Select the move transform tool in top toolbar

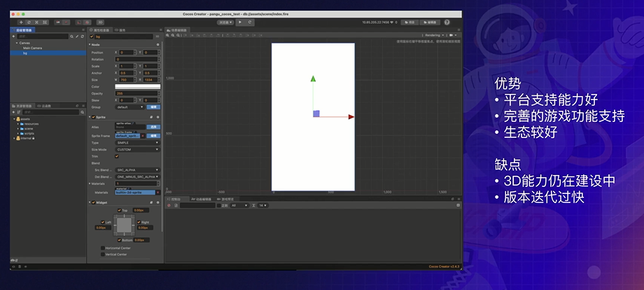click(22, 22)
